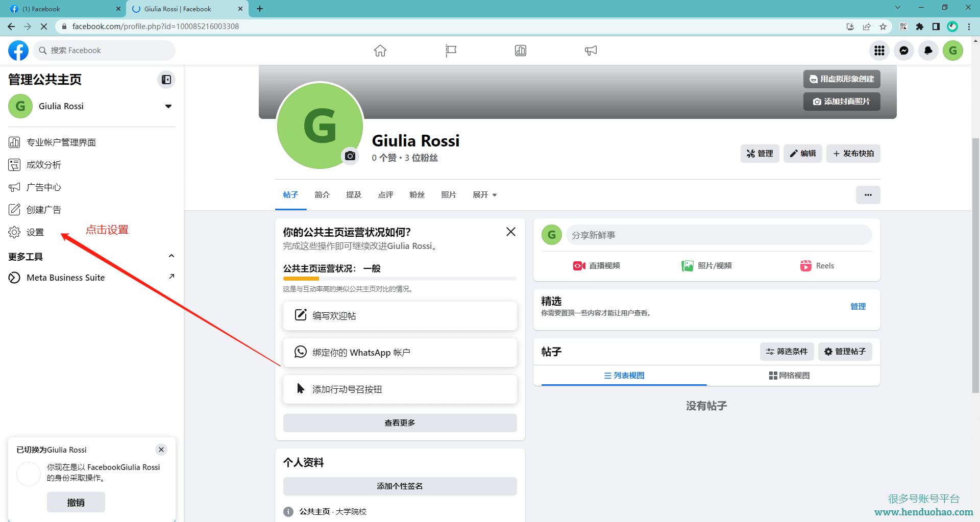Switch to the 提及 tab

[x=354, y=195]
